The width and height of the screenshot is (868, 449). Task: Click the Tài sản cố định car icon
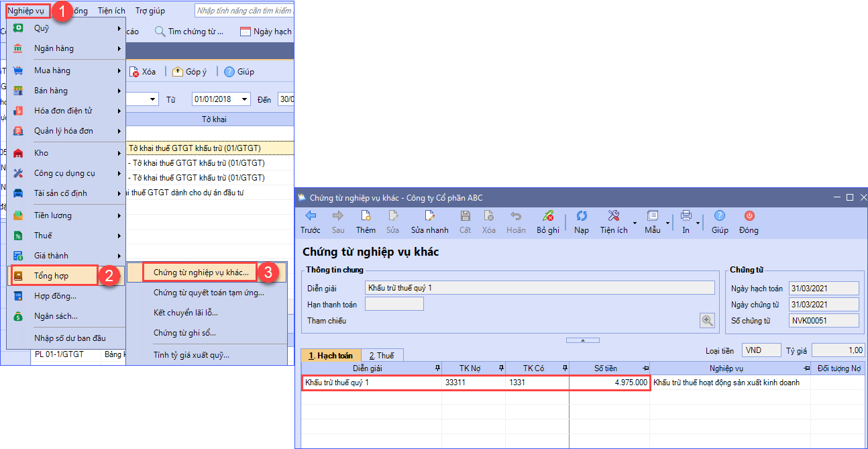tap(19, 193)
